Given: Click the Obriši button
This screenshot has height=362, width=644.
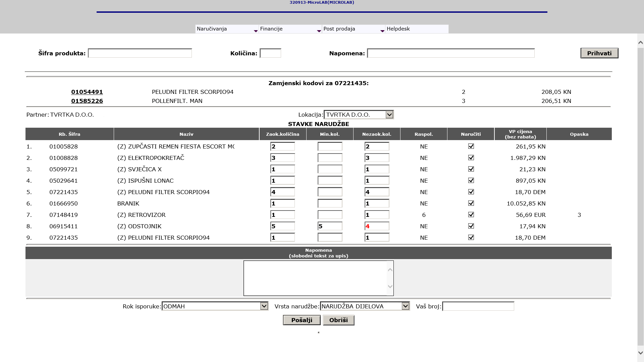Looking at the screenshot, I should [x=338, y=320].
